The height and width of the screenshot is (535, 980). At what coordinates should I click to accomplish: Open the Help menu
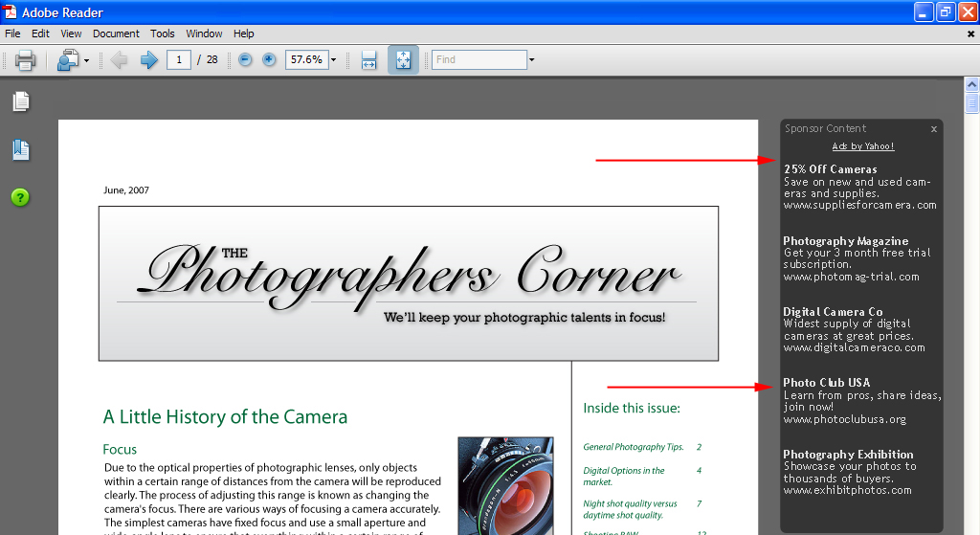point(244,33)
